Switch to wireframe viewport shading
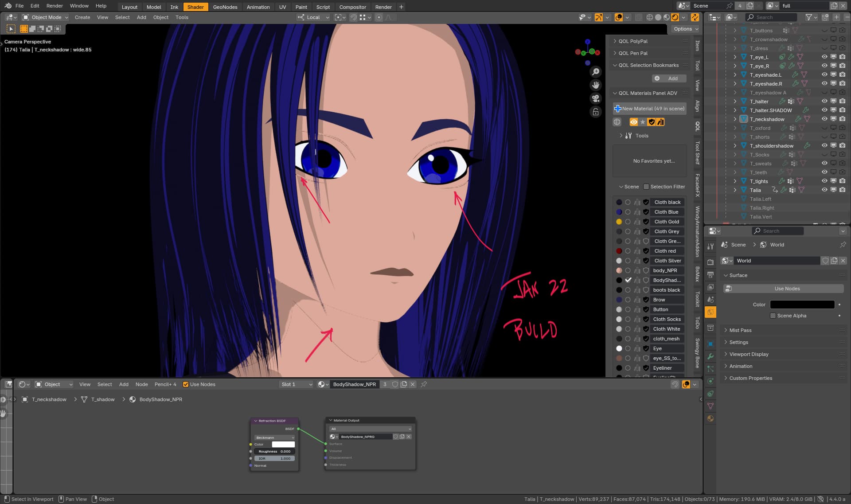The height and width of the screenshot is (504, 851). coord(649,17)
